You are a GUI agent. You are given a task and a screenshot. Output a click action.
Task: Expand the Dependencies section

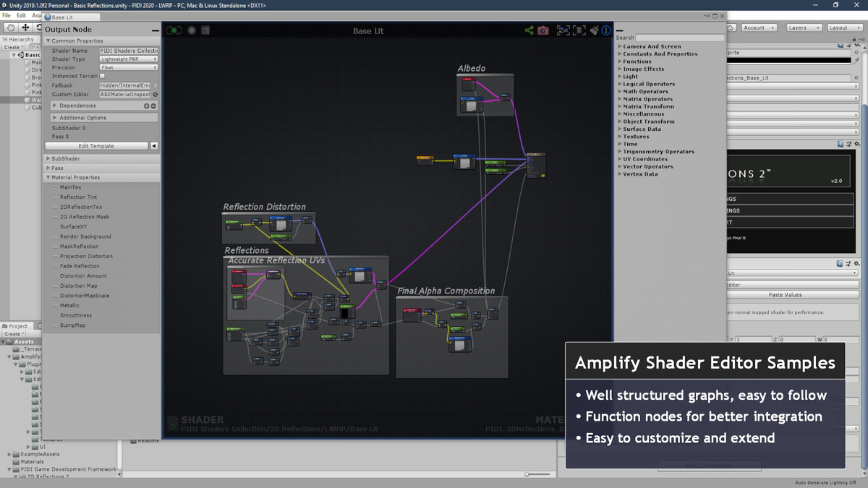[x=77, y=106]
